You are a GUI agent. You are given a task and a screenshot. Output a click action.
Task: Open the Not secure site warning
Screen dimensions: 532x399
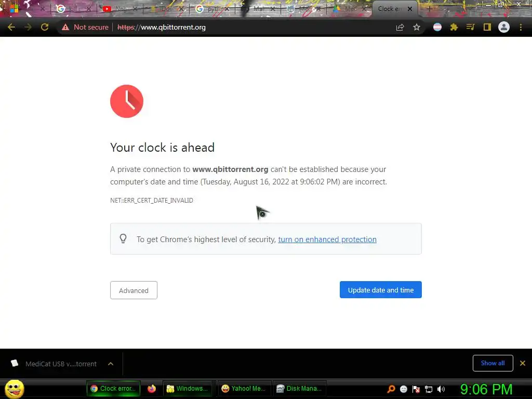85,27
